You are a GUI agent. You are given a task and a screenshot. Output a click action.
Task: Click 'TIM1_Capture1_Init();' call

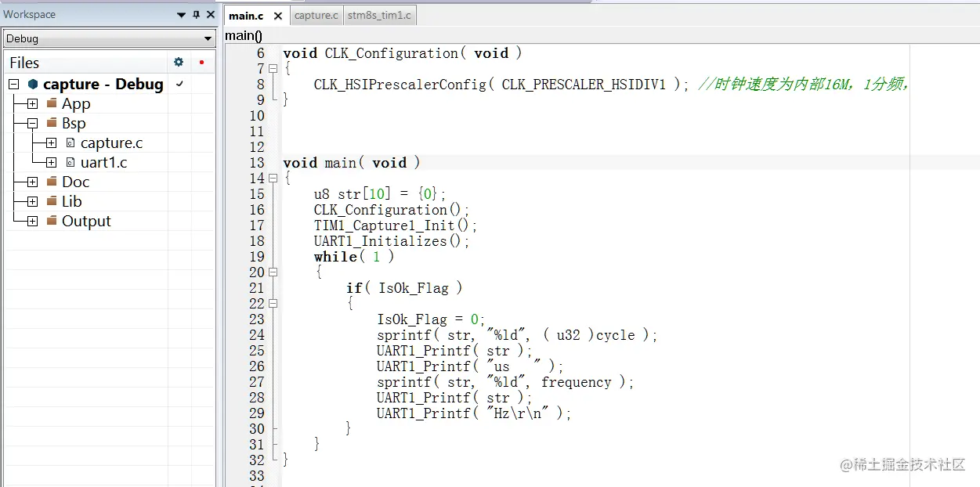pos(396,225)
